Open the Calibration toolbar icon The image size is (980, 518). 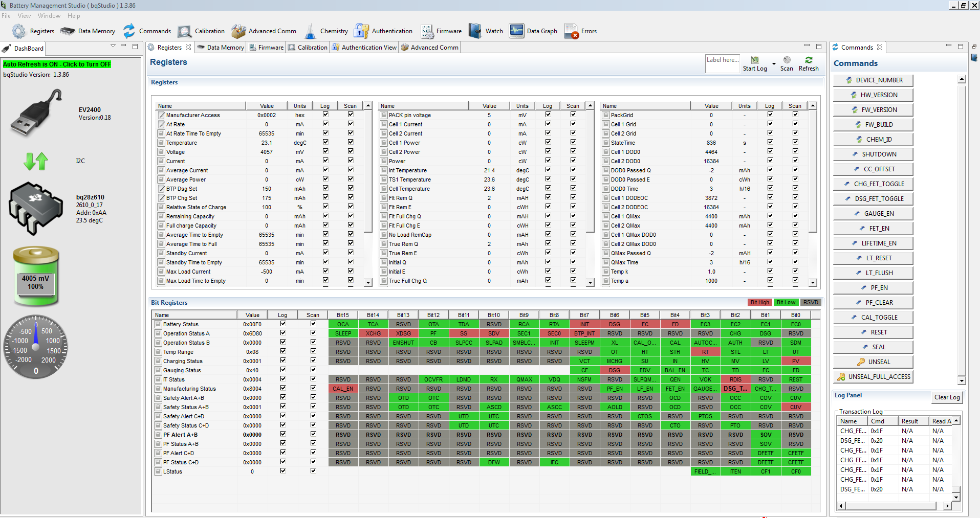tap(184, 31)
